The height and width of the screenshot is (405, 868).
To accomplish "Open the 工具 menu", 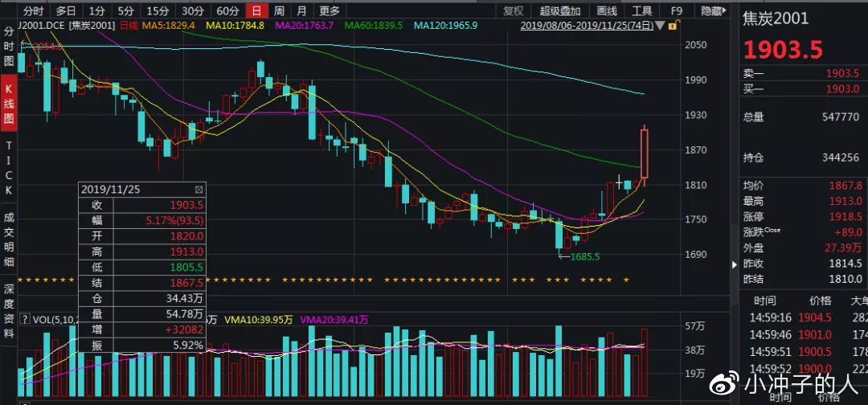I will 641,10.
